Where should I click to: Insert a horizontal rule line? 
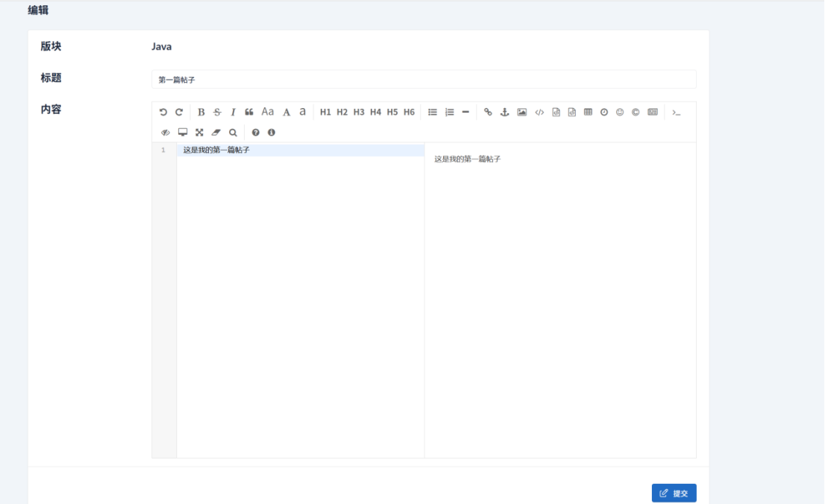point(465,112)
